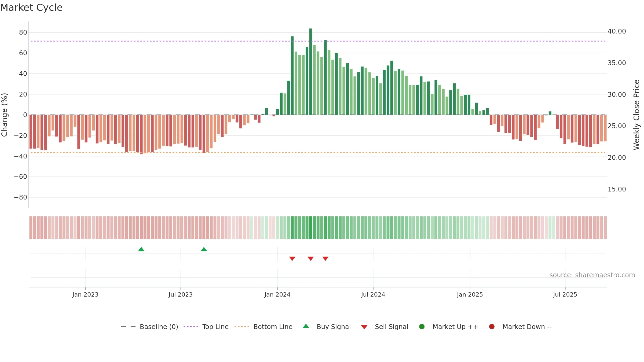644x362 pixels.
Task: Select the middle red sell signal marker
Action: [311, 258]
